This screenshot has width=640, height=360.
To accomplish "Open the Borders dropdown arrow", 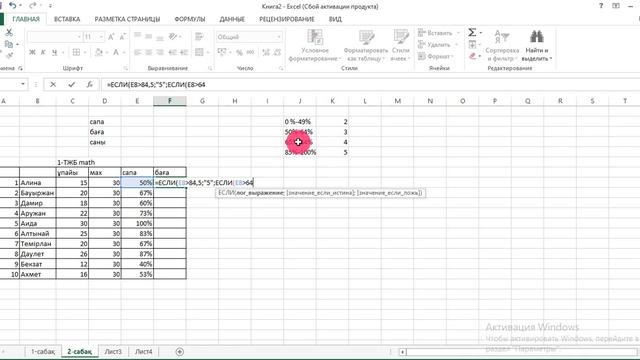I will point(85,52).
